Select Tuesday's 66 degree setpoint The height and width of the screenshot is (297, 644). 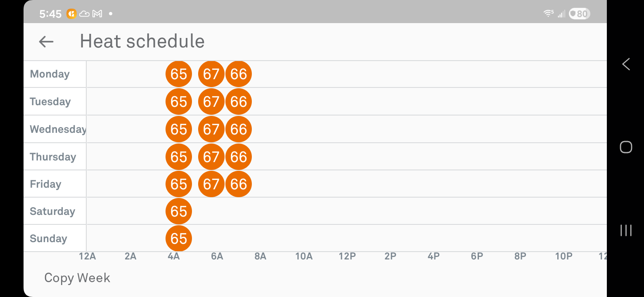tap(239, 101)
